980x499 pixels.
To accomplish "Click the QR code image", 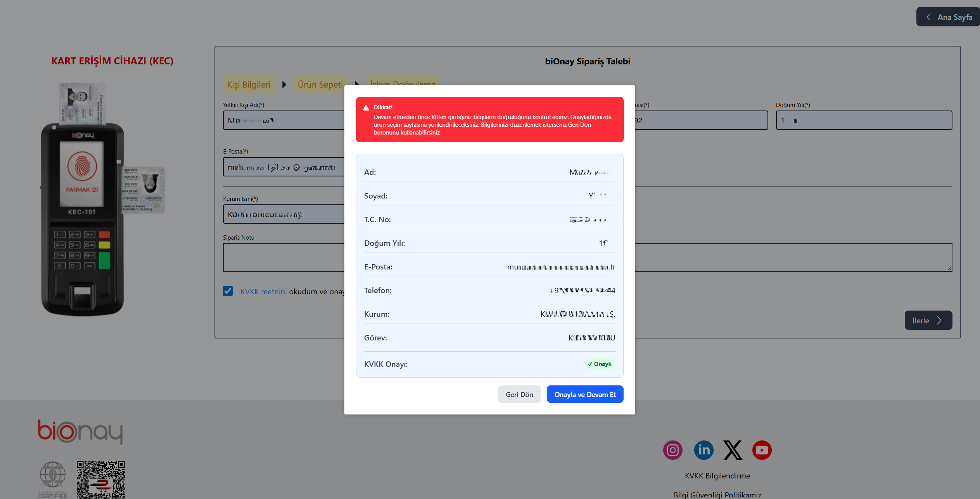I will (x=100, y=480).
